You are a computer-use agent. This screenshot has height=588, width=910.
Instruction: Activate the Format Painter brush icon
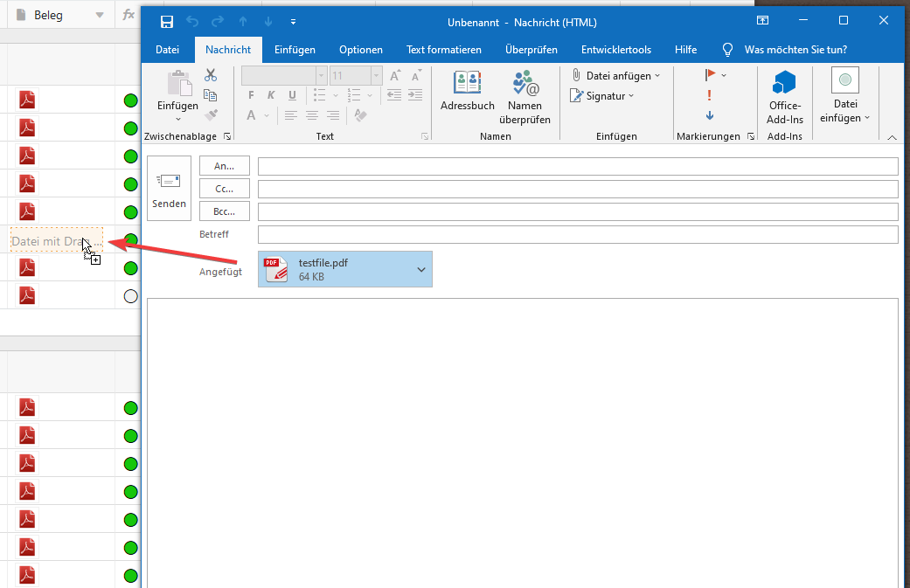point(211,114)
